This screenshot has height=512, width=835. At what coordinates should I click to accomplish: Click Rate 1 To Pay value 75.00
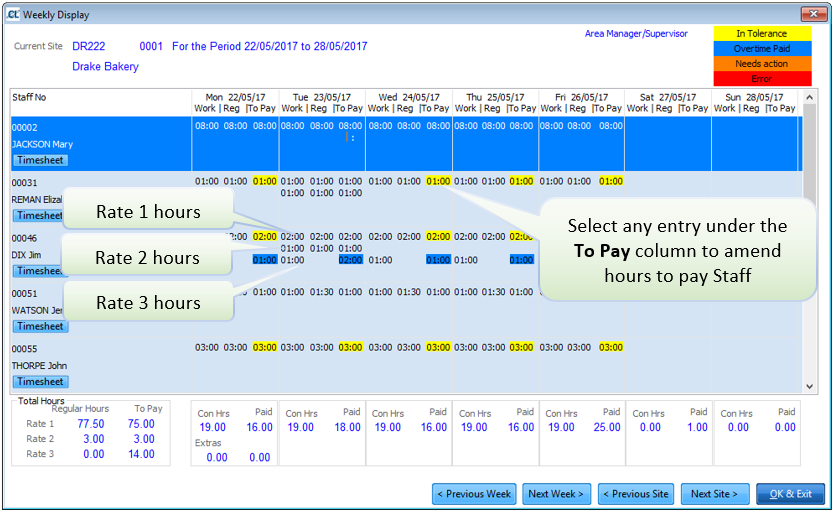coord(141,424)
